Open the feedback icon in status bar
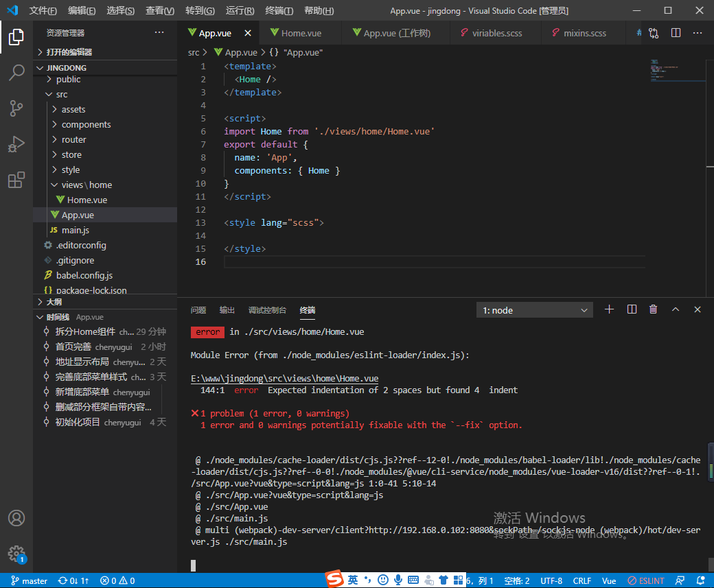 tap(680, 580)
